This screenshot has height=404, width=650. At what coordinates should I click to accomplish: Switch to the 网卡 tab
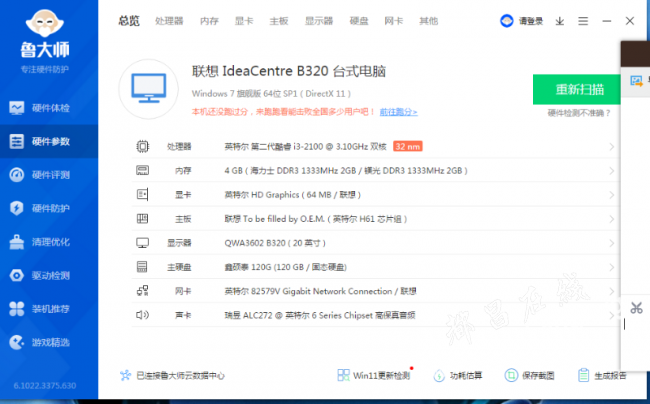(x=393, y=21)
